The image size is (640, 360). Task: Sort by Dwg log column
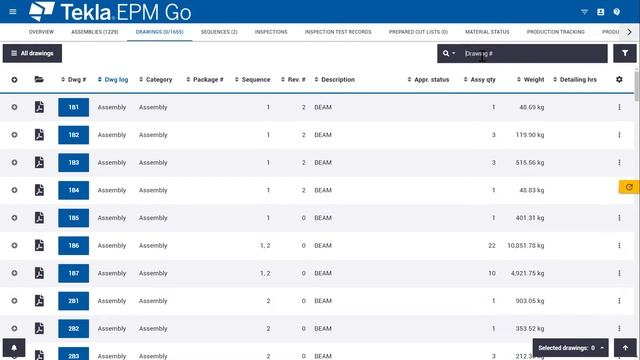[113, 80]
